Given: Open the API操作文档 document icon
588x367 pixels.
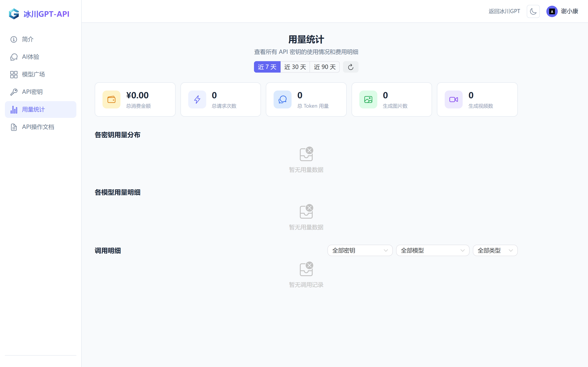Looking at the screenshot, I should click(x=14, y=127).
